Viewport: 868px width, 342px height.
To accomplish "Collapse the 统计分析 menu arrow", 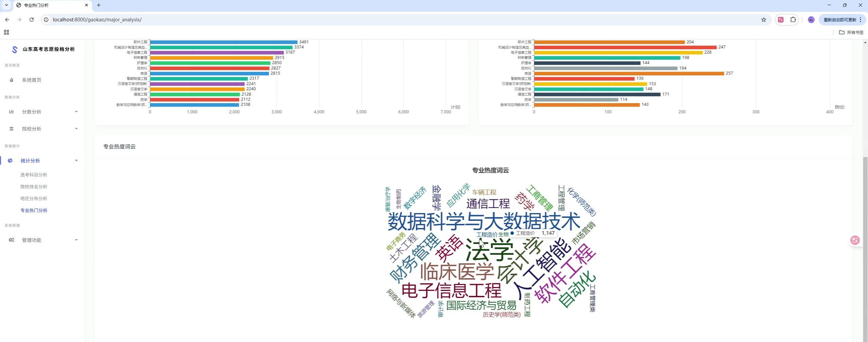I will [x=76, y=161].
